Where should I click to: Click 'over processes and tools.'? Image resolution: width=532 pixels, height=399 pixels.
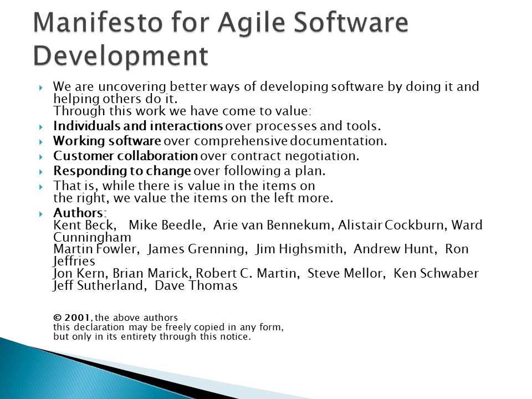coord(303,126)
